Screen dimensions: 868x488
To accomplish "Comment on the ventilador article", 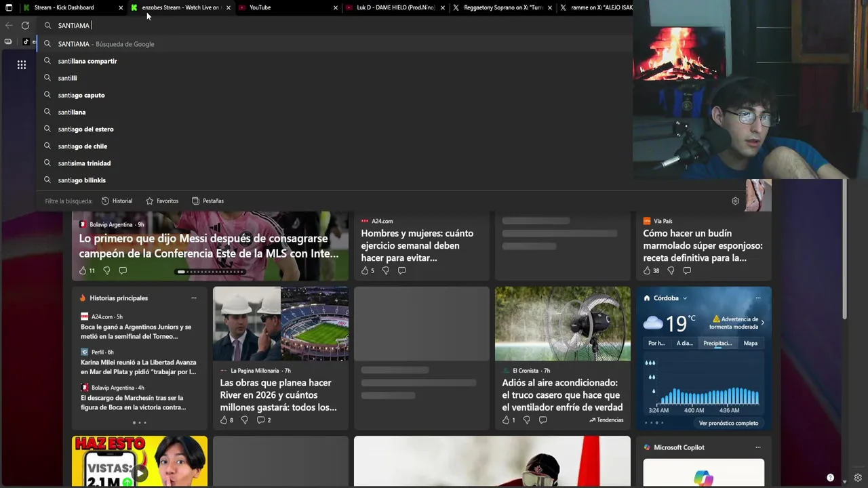I will click(x=543, y=420).
